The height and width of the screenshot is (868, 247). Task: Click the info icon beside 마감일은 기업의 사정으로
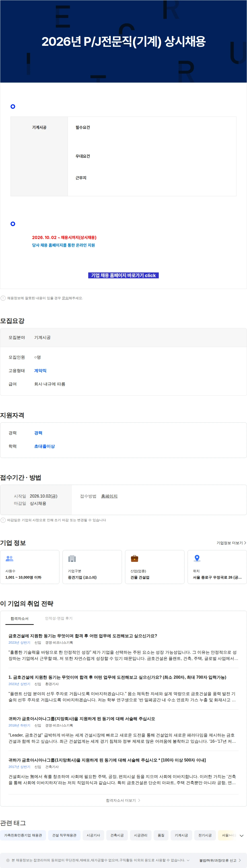tap(3, 520)
